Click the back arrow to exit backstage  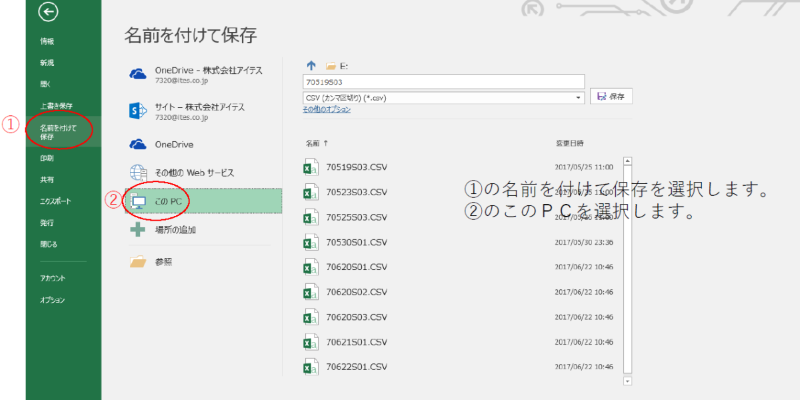coord(48,13)
